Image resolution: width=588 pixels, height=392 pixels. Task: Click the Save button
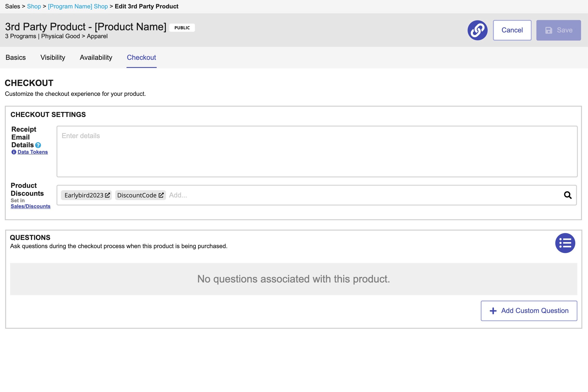coord(558,30)
